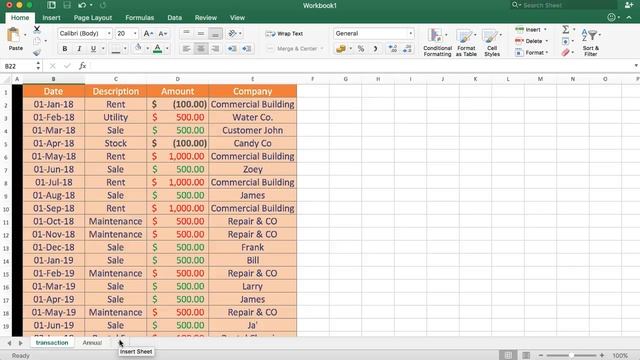Switch to Page Layout tab
The width and height of the screenshot is (640, 360).
(93, 18)
